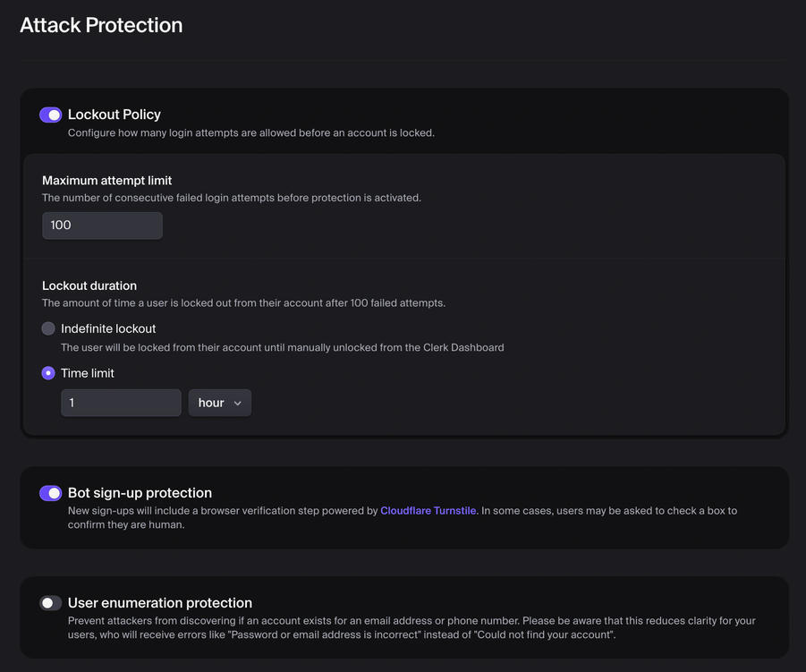Click the User enumeration protection heading
806x672 pixels.
(x=160, y=602)
